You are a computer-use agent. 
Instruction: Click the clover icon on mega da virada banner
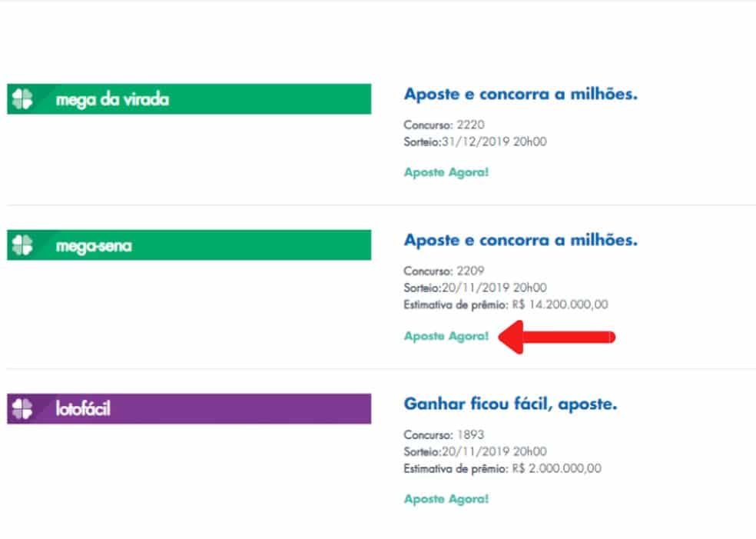[x=24, y=98]
